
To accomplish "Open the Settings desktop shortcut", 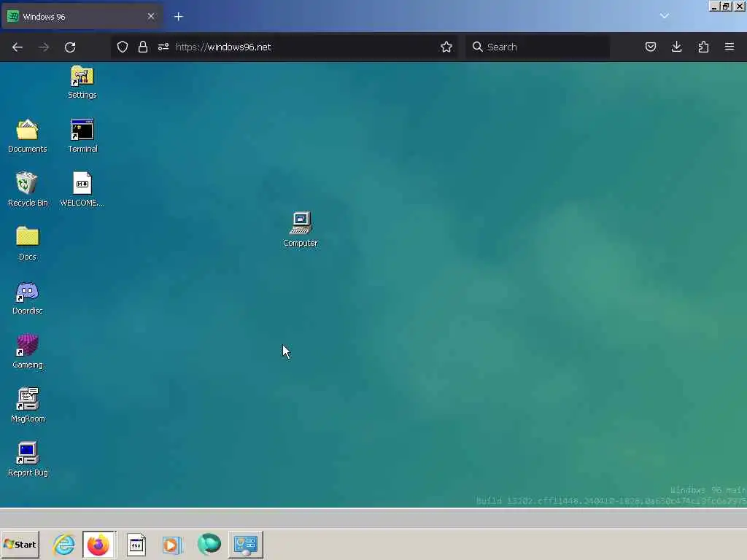I will pyautogui.click(x=82, y=82).
